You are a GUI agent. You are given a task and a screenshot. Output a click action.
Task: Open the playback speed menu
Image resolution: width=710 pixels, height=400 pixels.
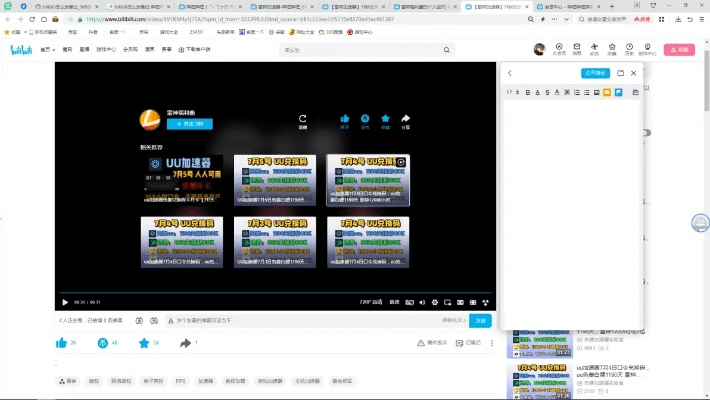pyautogui.click(x=394, y=301)
